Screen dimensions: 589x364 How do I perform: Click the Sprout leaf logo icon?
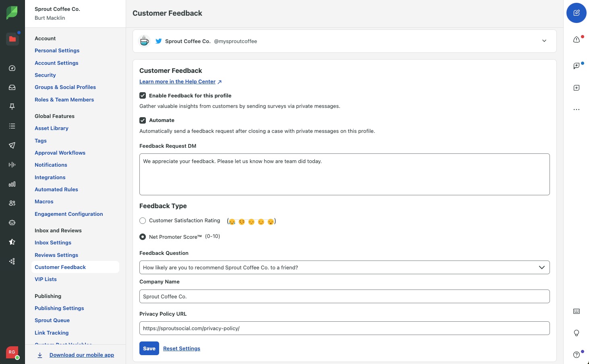coord(12,13)
